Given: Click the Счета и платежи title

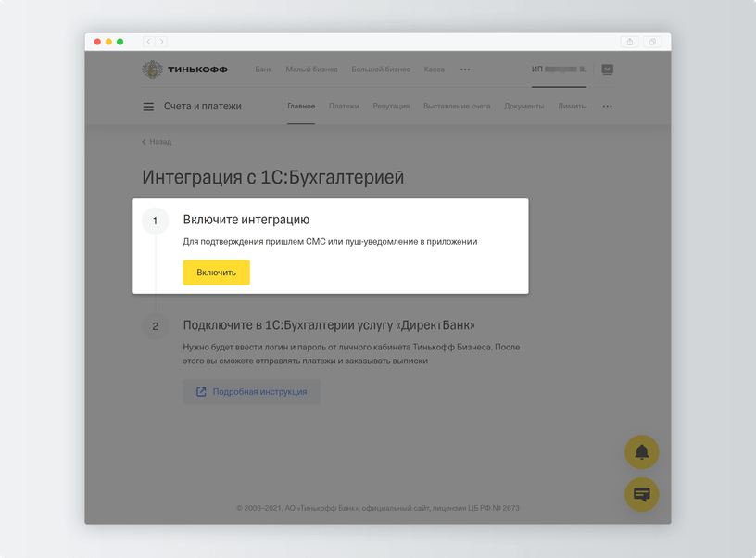Looking at the screenshot, I should (x=203, y=106).
